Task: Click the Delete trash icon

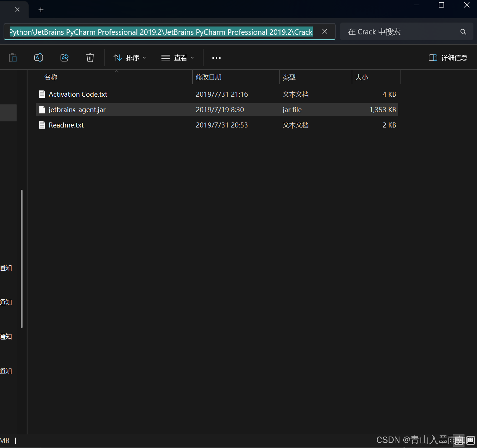Action: pyautogui.click(x=90, y=58)
